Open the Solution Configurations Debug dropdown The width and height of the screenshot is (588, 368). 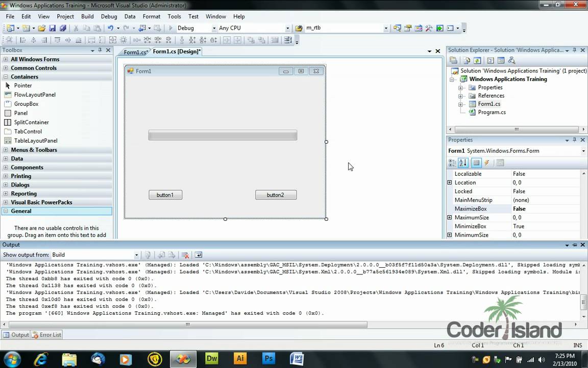[x=214, y=28]
